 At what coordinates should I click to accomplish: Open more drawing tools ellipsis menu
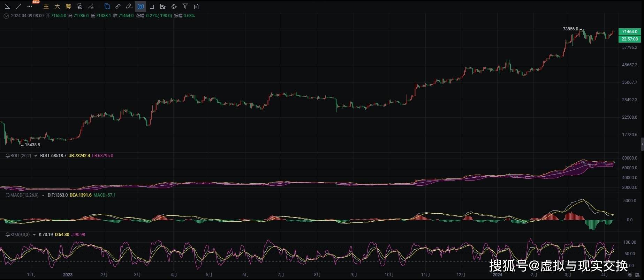tap(30, 6)
